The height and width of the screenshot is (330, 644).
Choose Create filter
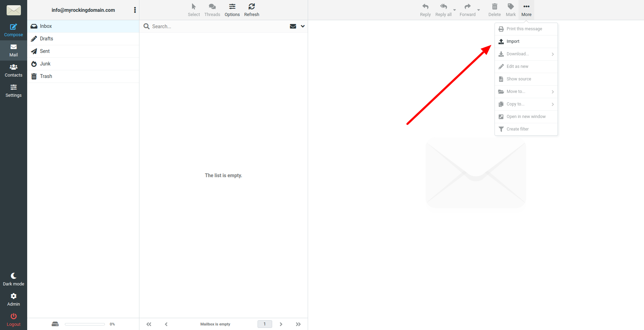pyautogui.click(x=526, y=129)
